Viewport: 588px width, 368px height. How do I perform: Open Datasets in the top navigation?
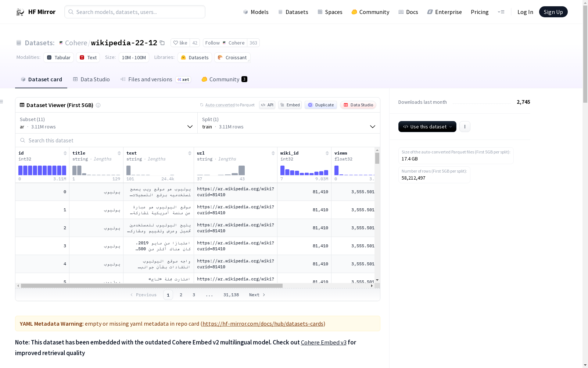coord(293,12)
